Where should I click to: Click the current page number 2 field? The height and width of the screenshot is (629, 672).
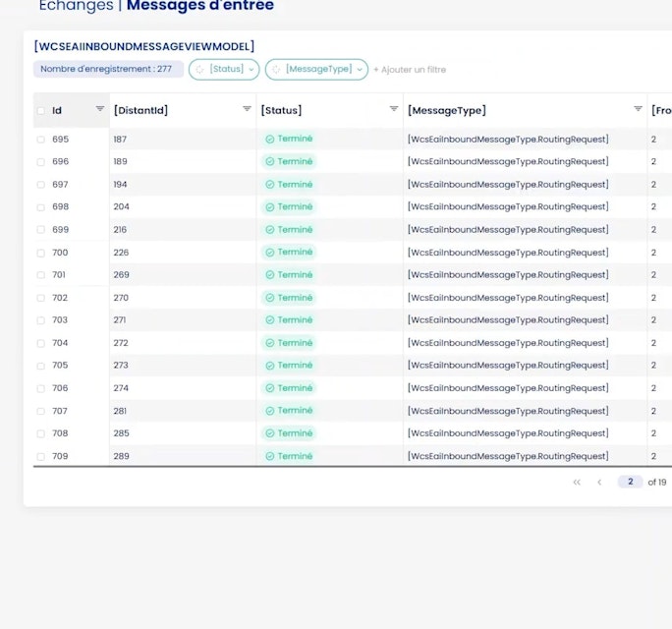coord(630,483)
